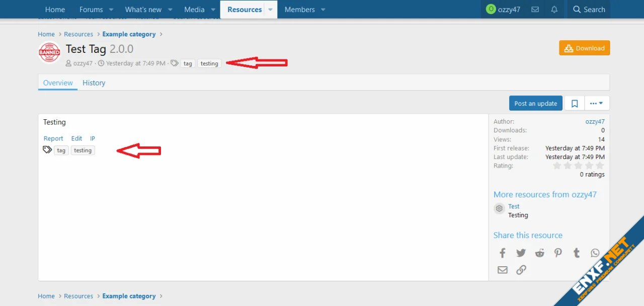This screenshot has width=644, height=306.
Task: Share resource via Pinterest icon
Action: coord(558,253)
